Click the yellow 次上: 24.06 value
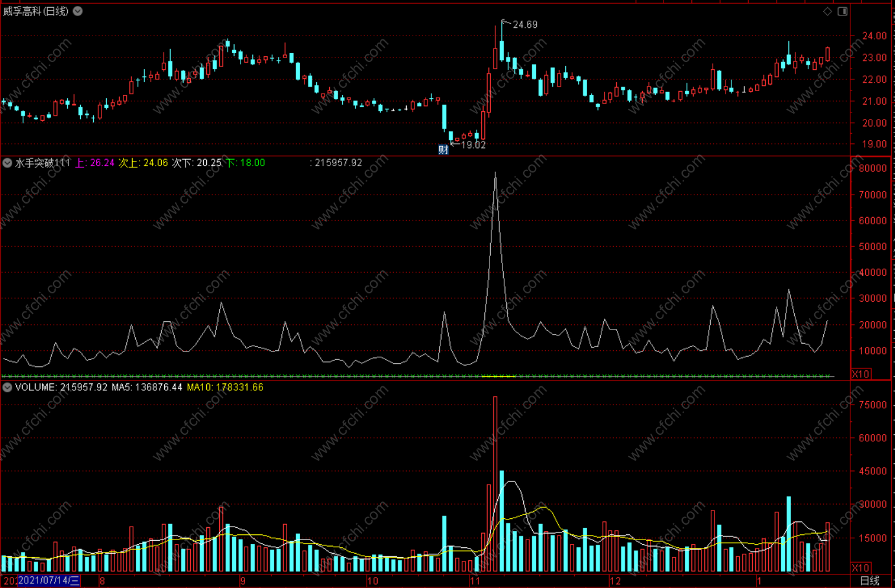 143,163
